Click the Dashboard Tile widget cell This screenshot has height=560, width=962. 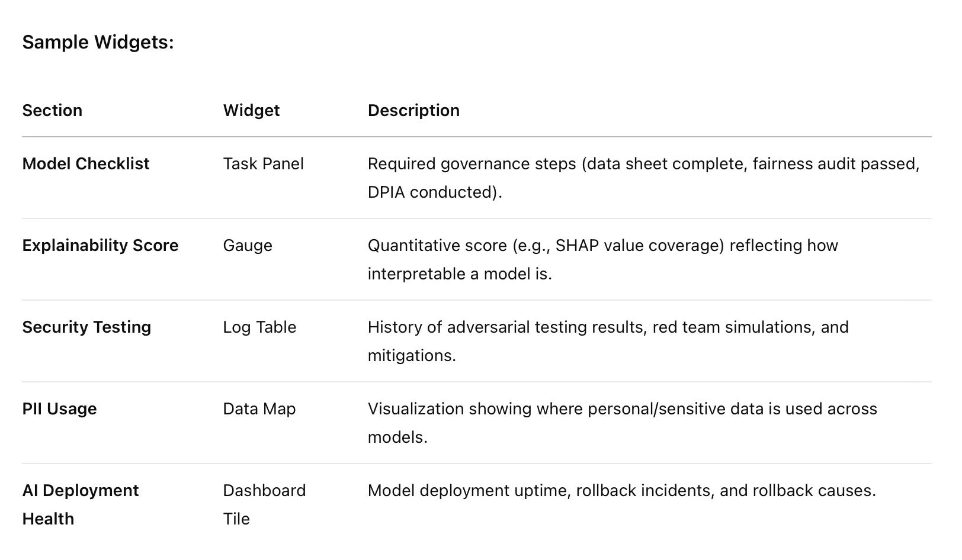tap(264, 504)
